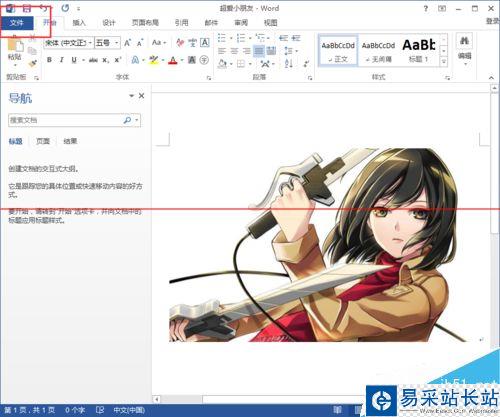Click the Sort (A-Z arrow) icon

point(289,63)
